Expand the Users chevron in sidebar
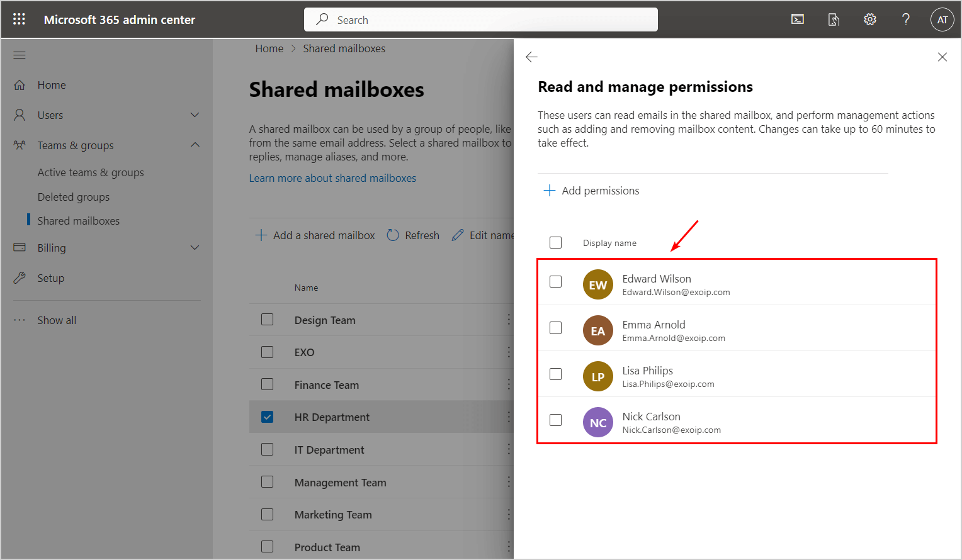 coord(195,115)
